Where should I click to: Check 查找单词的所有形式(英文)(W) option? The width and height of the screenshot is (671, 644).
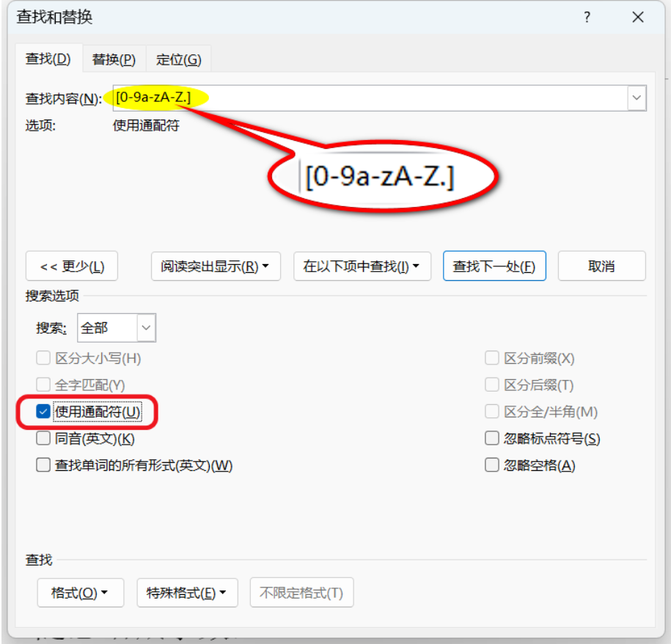[43, 465]
